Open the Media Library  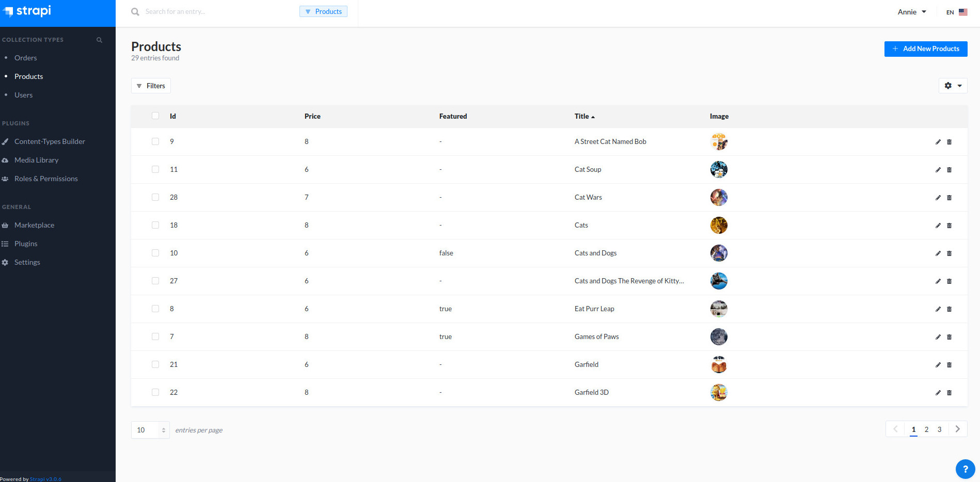(36, 160)
